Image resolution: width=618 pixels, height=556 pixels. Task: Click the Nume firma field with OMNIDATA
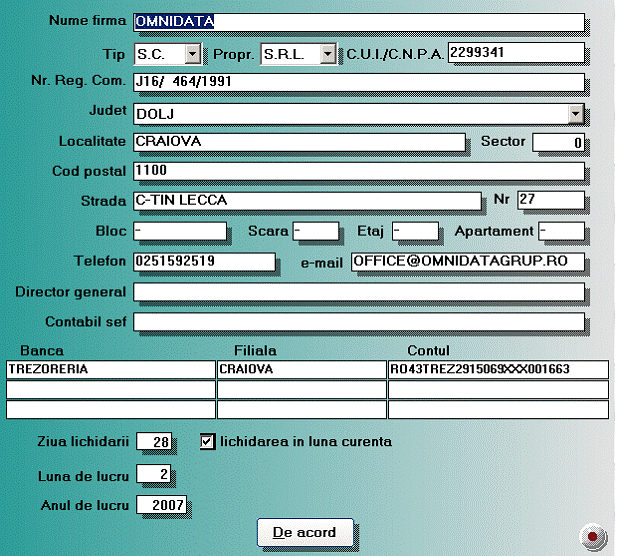(x=357, y=22)
